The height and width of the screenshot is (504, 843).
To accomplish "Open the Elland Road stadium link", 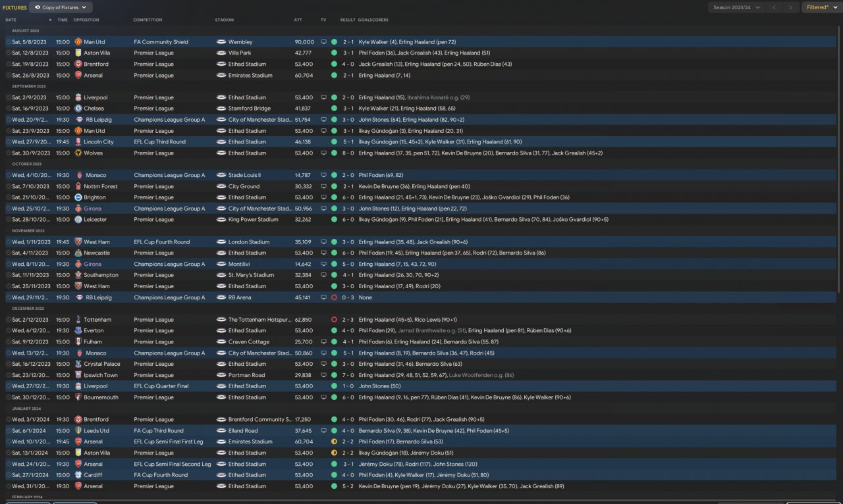I will [x=243, y=431].
